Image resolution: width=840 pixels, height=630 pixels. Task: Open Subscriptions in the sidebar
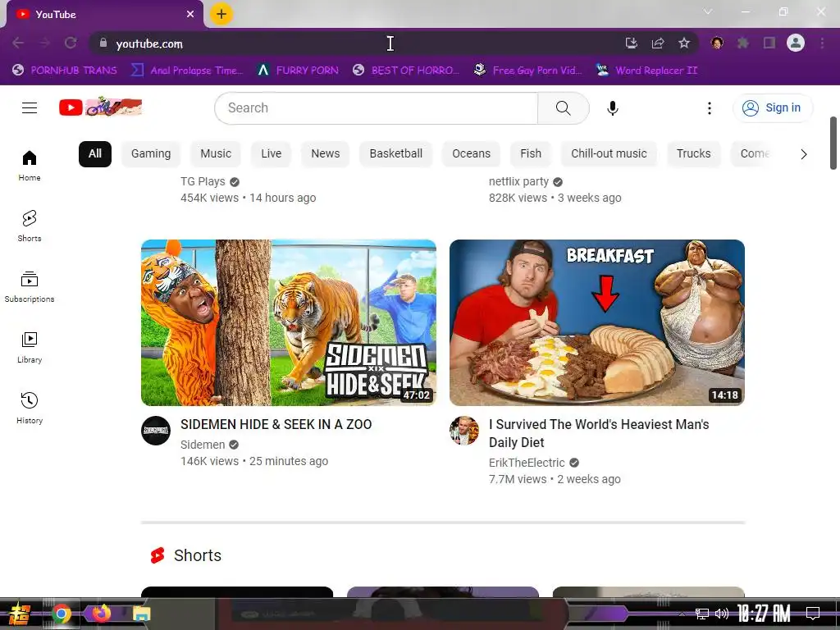pyautogui.click(x=30, y=287)
